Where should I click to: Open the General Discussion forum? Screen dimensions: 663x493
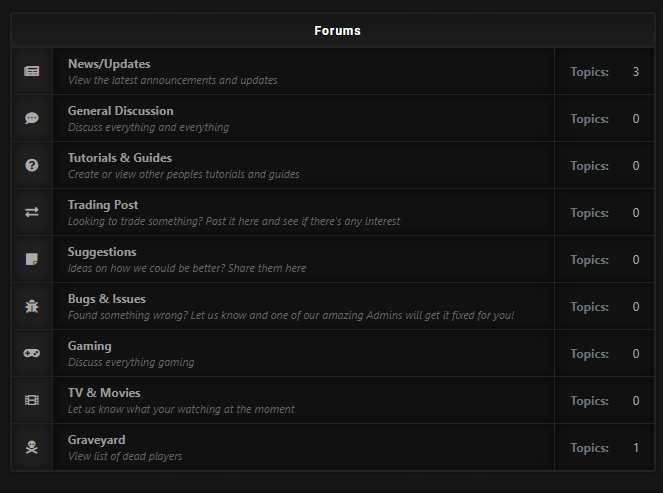(x=120, y=111)
